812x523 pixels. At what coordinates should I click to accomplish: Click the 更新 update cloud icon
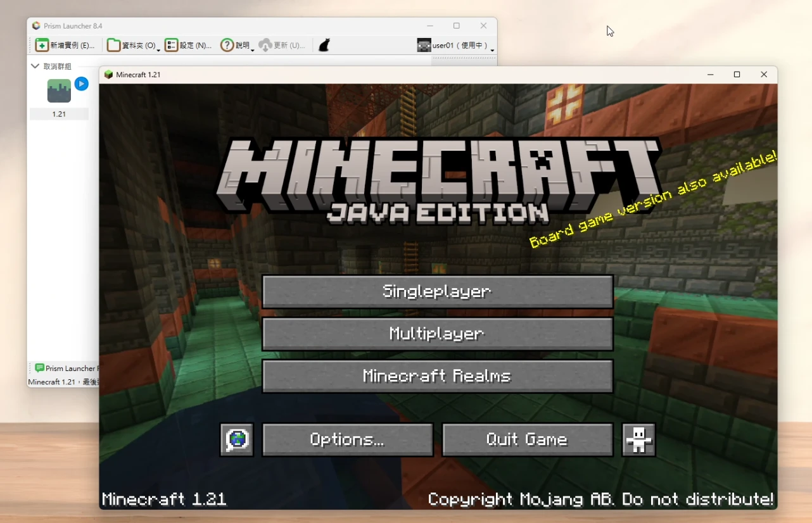click(x=265, y=45)
